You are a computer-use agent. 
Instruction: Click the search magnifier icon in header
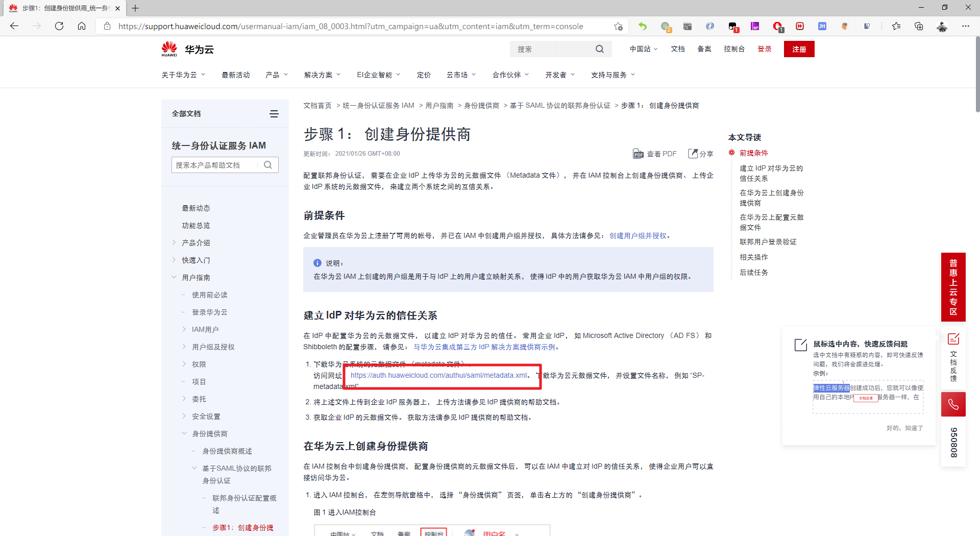(x=599, y=49)
